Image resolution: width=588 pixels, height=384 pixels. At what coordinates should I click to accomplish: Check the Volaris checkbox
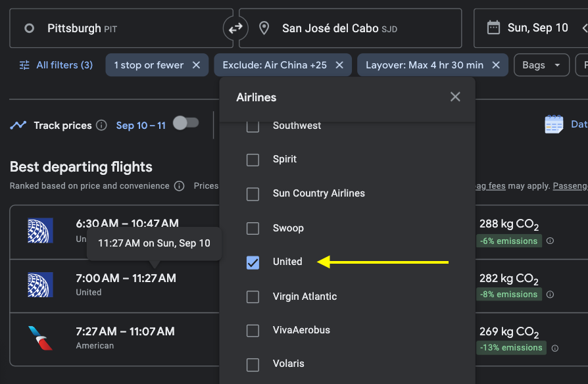click(x=253, y=364)
